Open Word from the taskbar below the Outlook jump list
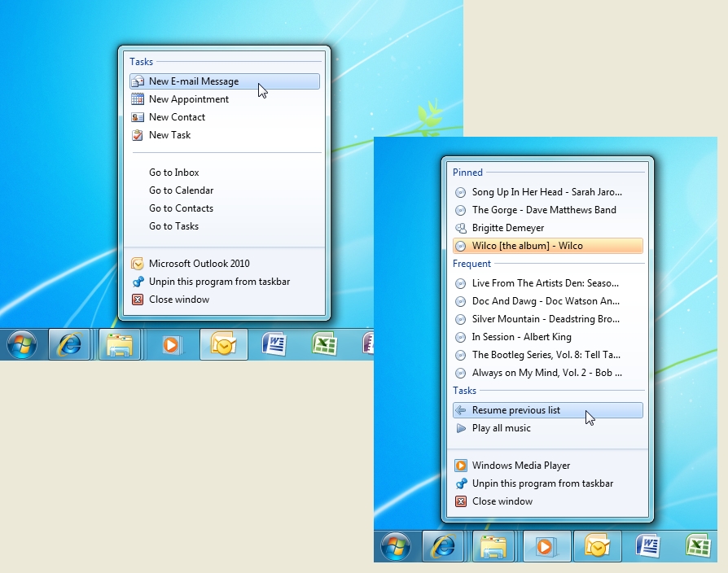The image size is (728, 573). tap(274, 344)
